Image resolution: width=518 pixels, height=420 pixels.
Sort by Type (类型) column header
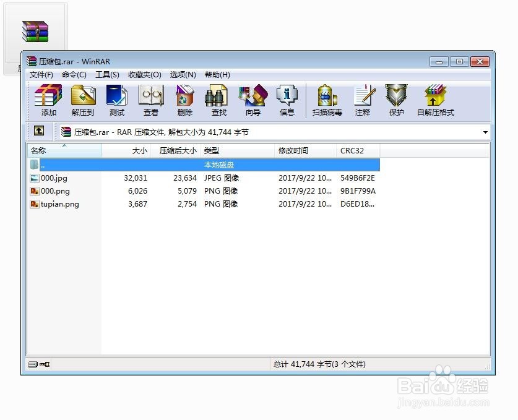click(238, 150)
